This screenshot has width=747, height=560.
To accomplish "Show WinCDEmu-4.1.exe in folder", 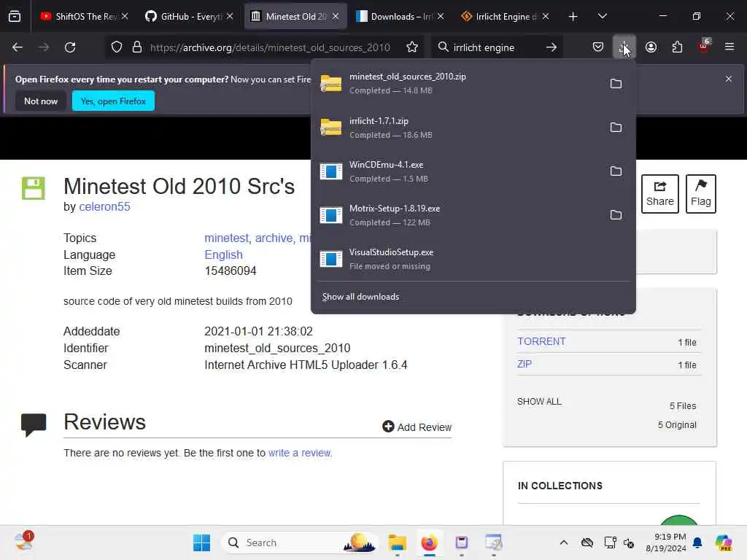I will coord(616,171).
